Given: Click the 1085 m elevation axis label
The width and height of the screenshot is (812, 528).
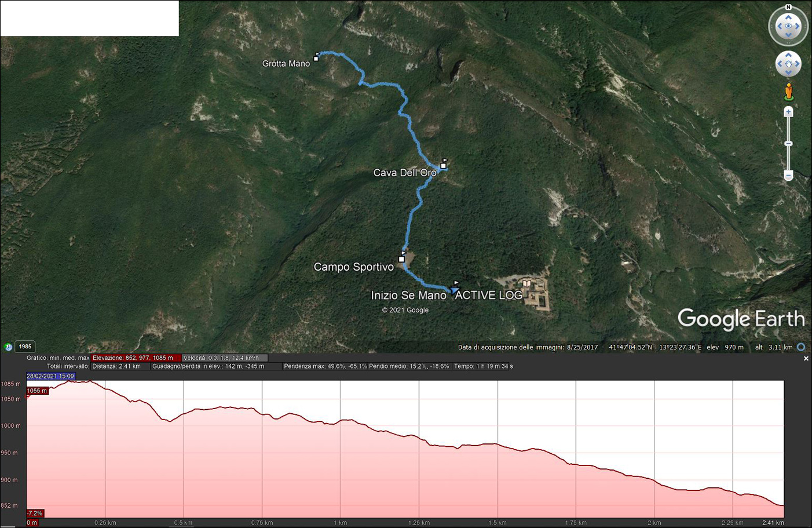Looking at the screenshot, I should [x=10, y=384].
